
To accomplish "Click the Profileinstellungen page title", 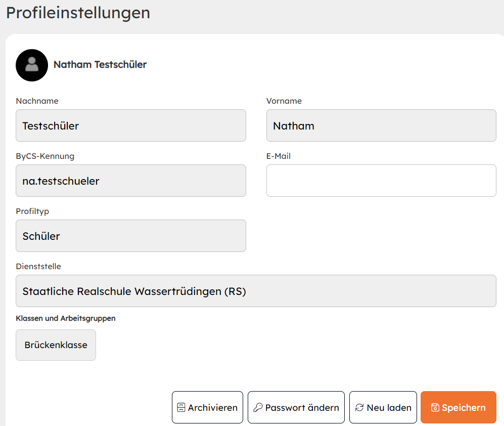I will pyautogui.click(x=78, y=13).
